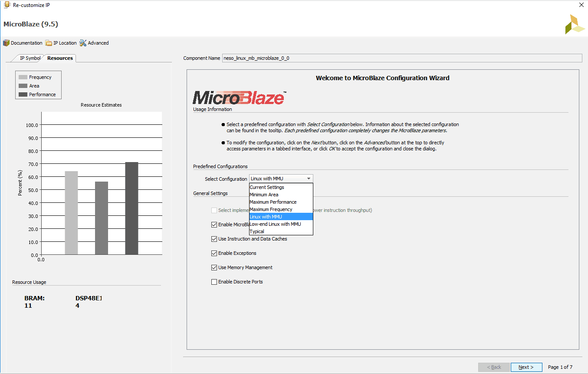Image resolution: width=588 pixels, height=374 pixels.
Task: Pick Maximum Performance configuration option
Action: pos(273,202)
